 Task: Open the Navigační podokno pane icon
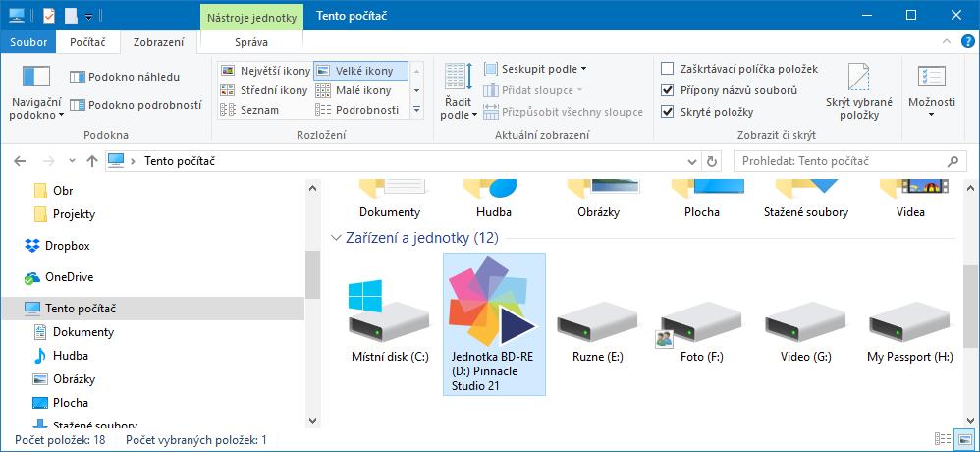tap(35, 77)
